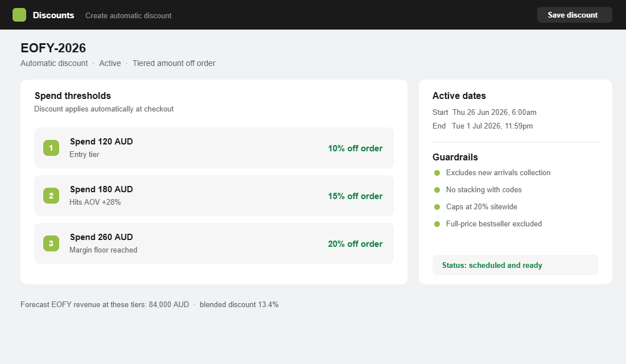Save the discount with Save discount button
Screen dimensions: 626x364
pos(574,15)
